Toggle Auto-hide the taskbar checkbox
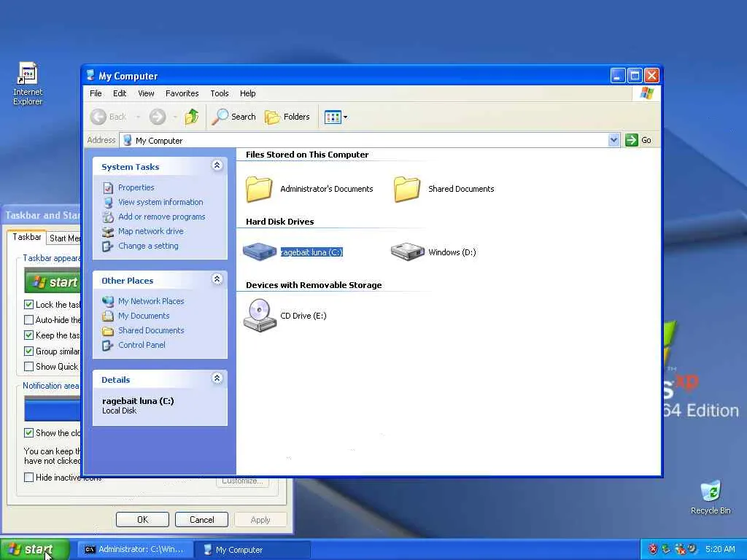 point(28,319)
